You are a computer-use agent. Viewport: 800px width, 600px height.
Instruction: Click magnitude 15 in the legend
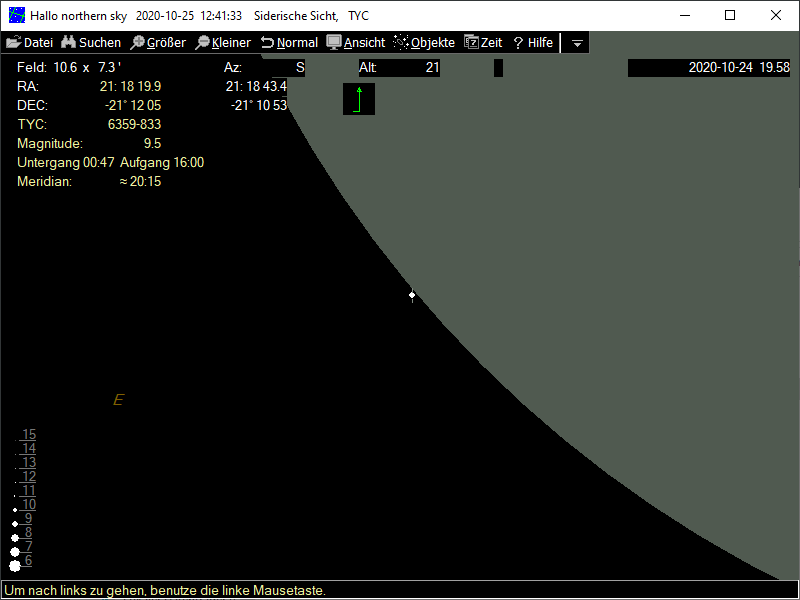click(x=29, y=435)
